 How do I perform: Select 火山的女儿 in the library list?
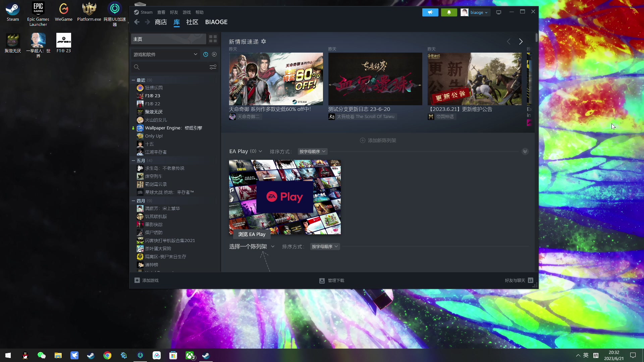tap(156, 120)
